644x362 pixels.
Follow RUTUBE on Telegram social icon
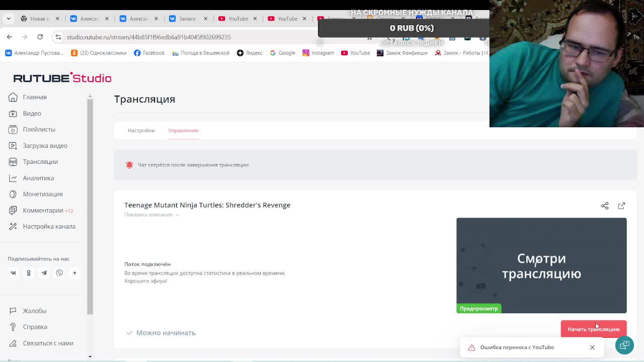pos(44,273)
